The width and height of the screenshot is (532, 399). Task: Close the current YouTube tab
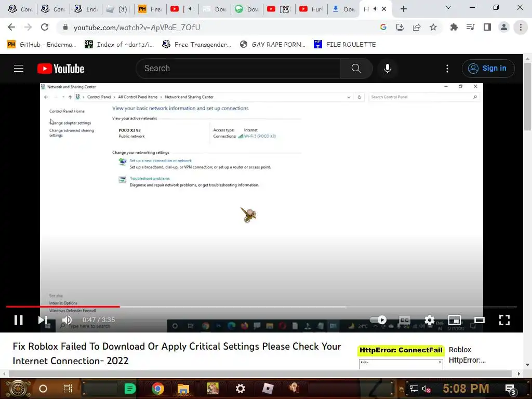point(384,9)
